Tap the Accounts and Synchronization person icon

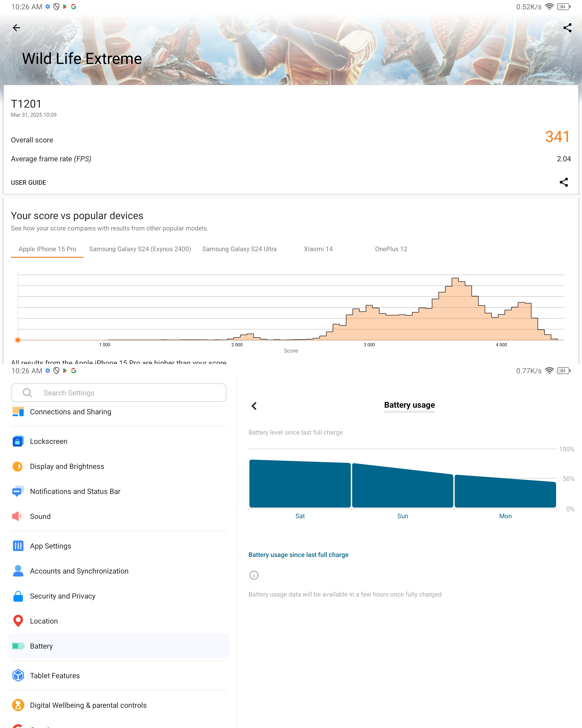point(18,571)
